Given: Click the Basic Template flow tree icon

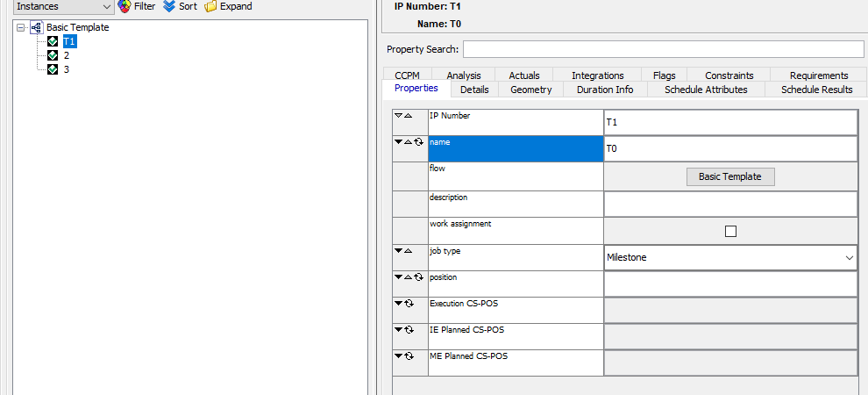Looking at the screenshot, I should pyautogui.click(x=37, y=27).
